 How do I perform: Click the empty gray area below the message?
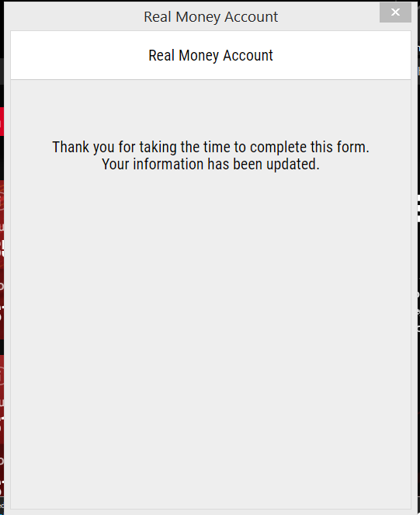point(210,329)
